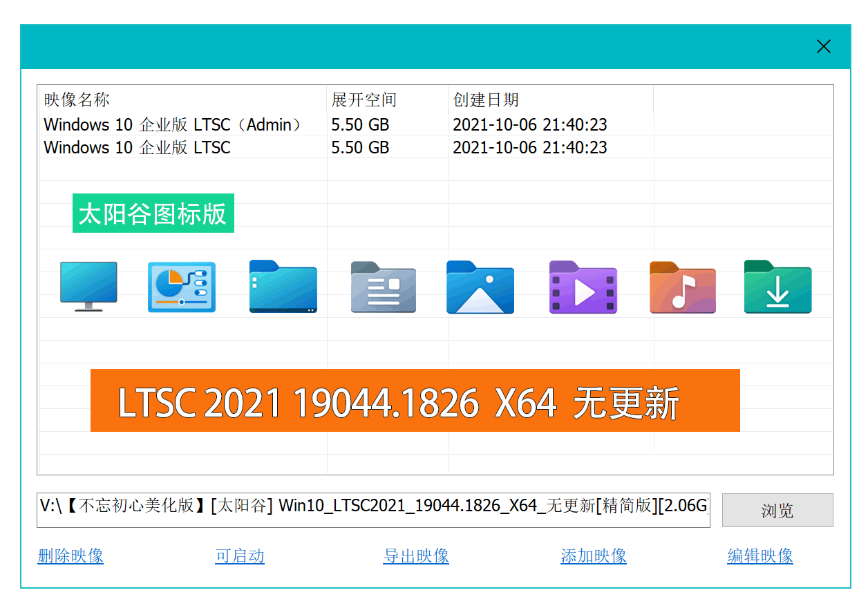Click the Music folder icon

coord(683,287)
